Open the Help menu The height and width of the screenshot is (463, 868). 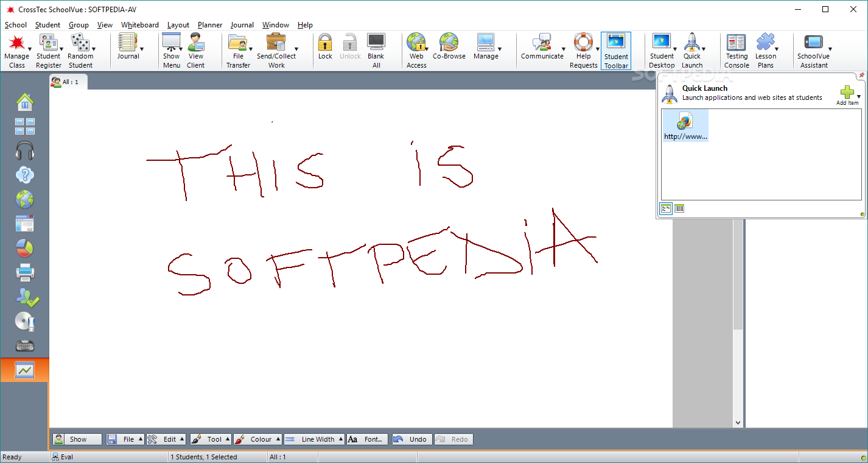(305, 25)
